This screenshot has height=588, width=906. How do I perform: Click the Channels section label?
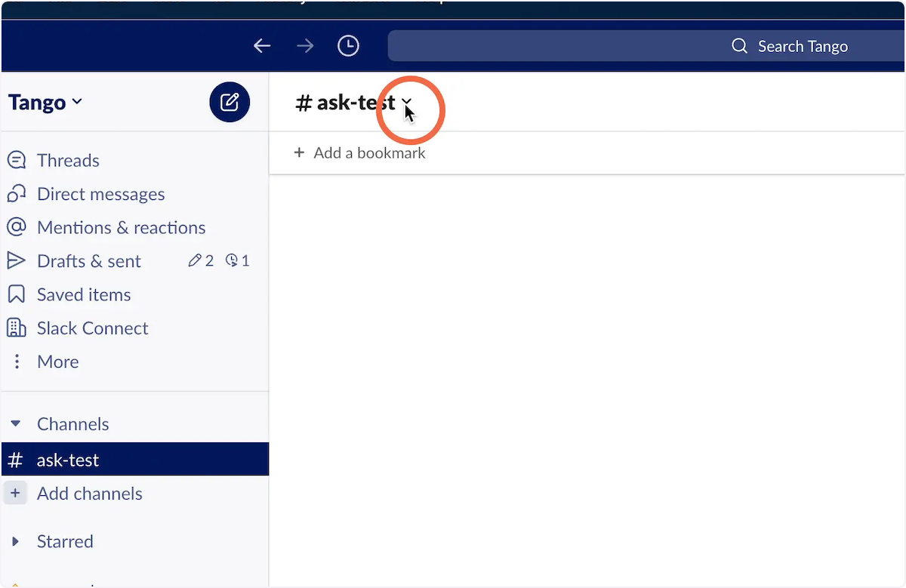click(x=73, y=424)
